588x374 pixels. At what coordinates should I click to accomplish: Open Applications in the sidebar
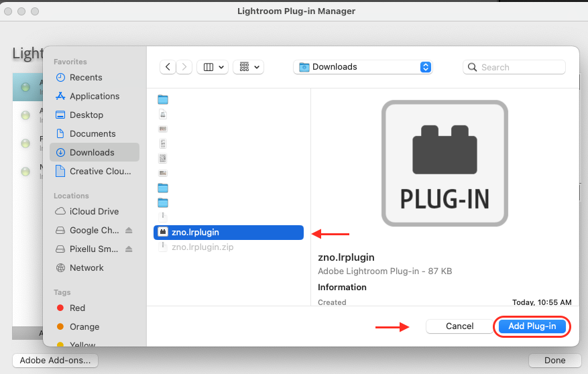click(x=95, y=97)
